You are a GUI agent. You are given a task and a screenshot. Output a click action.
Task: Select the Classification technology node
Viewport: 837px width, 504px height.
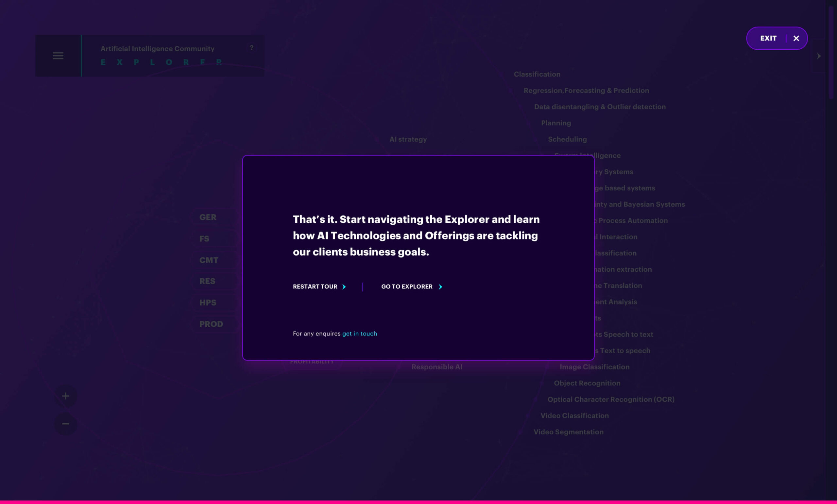click(537, 74)
